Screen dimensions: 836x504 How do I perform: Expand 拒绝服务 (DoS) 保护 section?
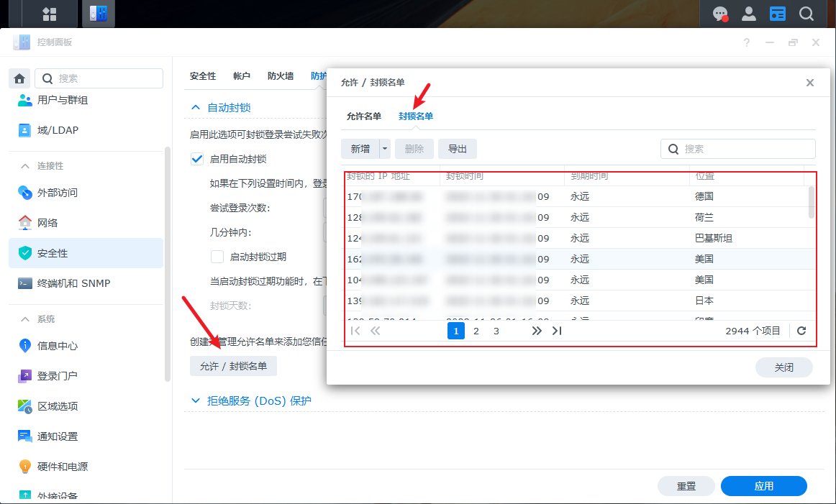(196, 400)
